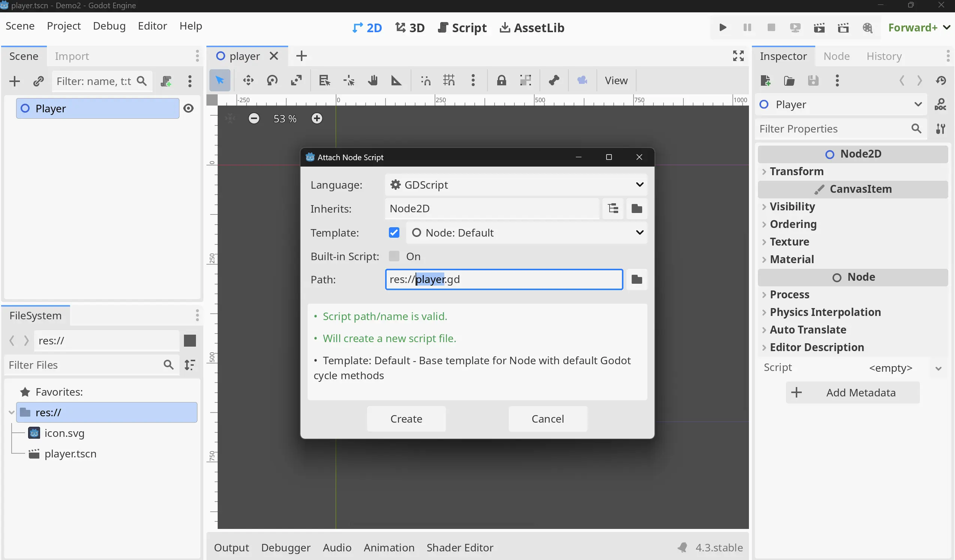955x560 pixels.
Task: Instantiate a child scene via link icon
Action: (x=38, y=81)
